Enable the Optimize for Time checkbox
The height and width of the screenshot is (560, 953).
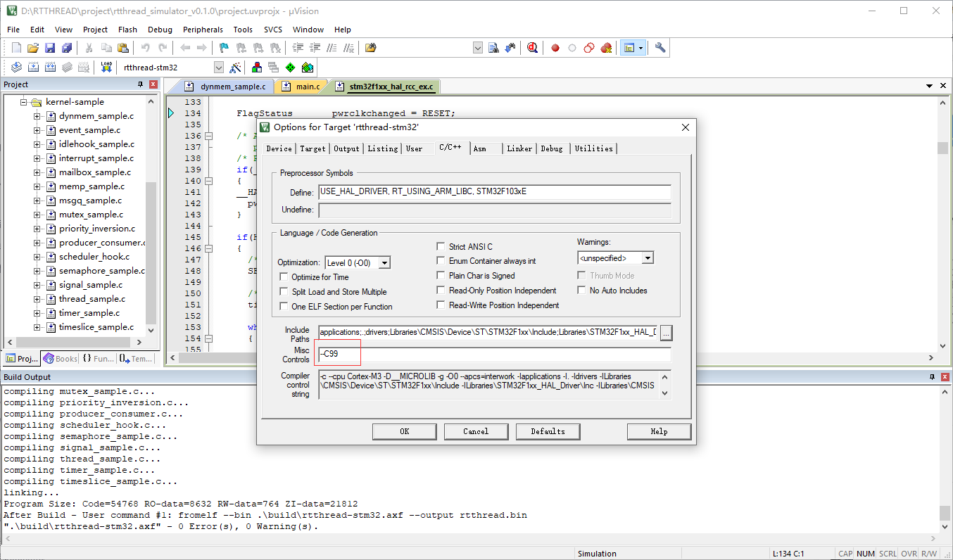click(x=284, y=277)
